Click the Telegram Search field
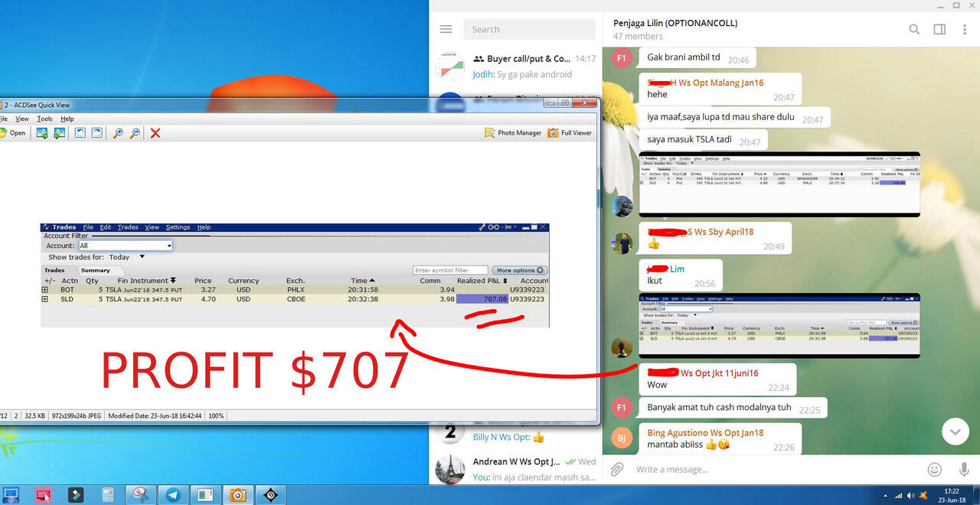 529,29
